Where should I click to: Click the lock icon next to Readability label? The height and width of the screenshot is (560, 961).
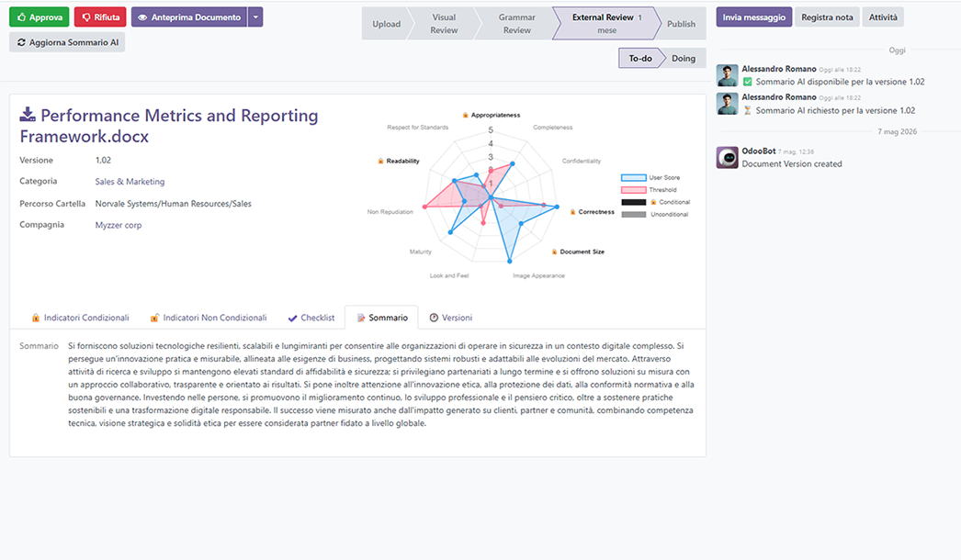[x=380, y=162]
